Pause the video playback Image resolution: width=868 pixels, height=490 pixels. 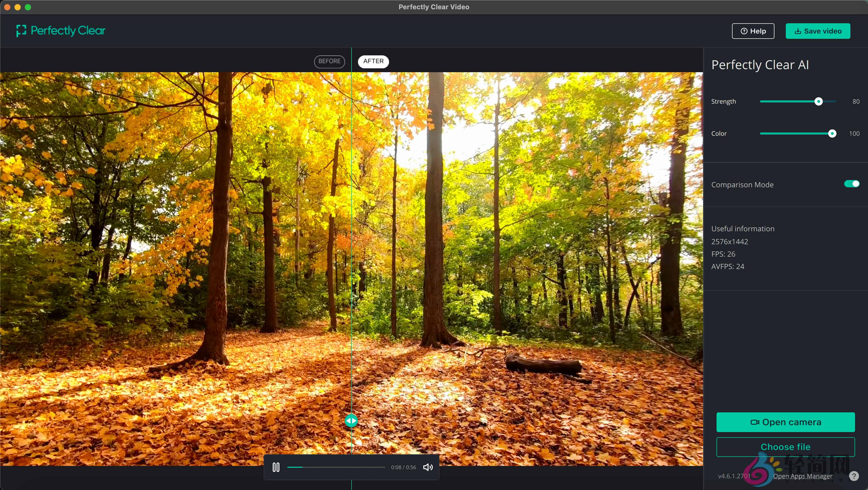pos(276,467)
